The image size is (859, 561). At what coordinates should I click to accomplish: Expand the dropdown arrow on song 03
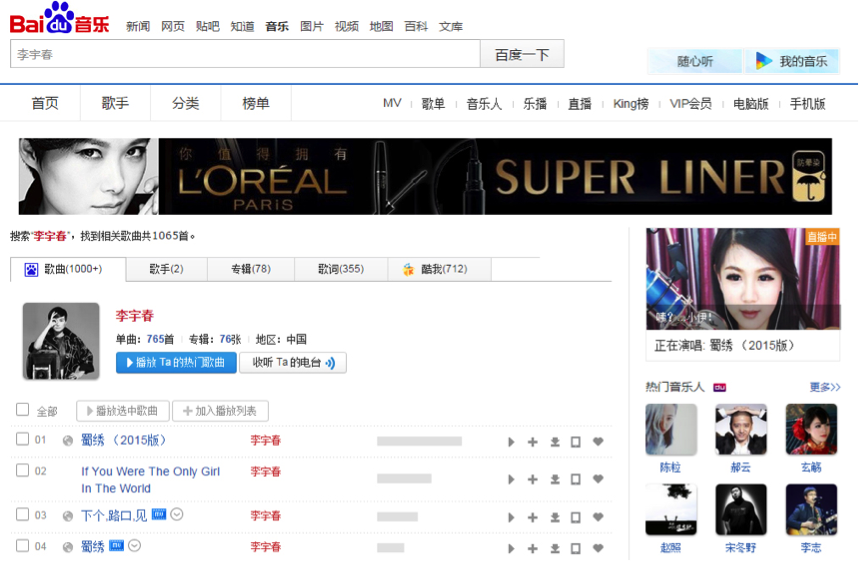tap(176, 514)
